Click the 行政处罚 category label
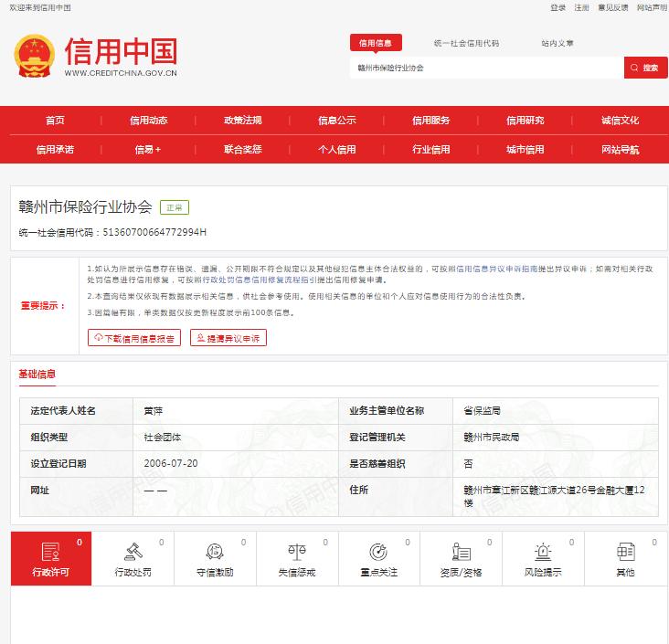 (133, 572)
